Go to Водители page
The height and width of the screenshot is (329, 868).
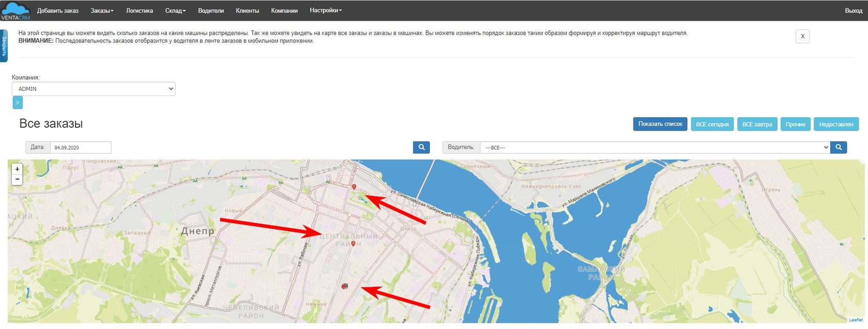click(211, 10)
